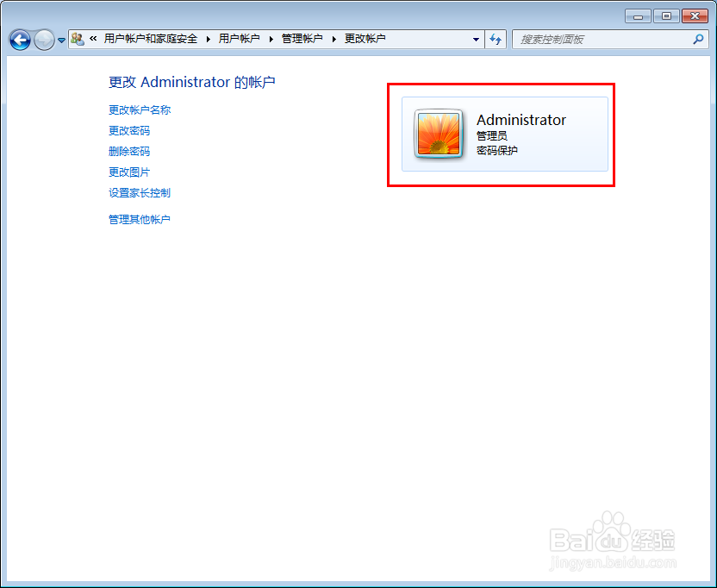Minimize the Control Panel window
Viewport: 717px width, 588px height.
tap(638, 16)
